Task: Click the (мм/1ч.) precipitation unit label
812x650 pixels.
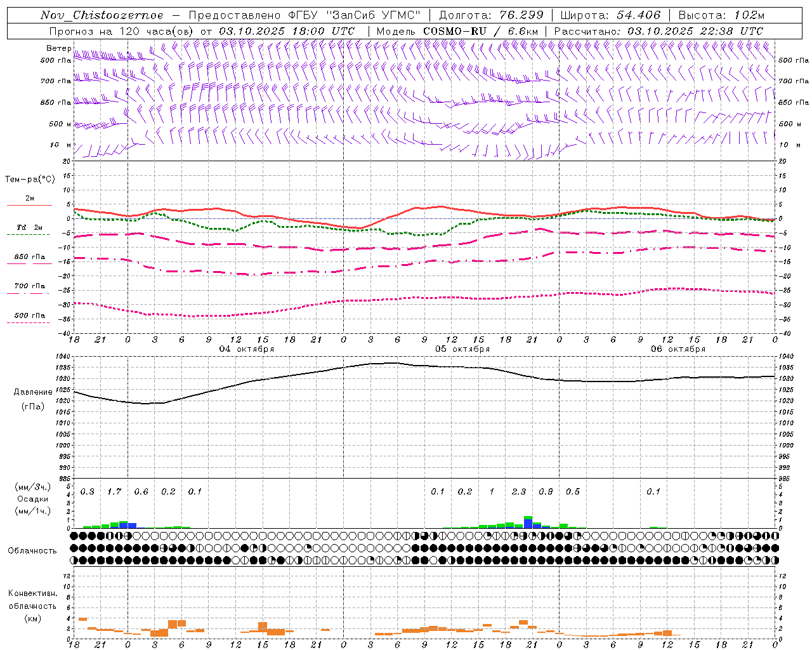Action: tap(33, 511)
